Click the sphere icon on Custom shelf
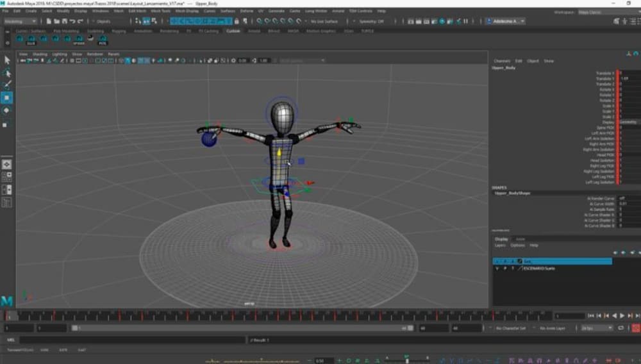The width and height of the screenshot is (641, 364). click(90, 38)
